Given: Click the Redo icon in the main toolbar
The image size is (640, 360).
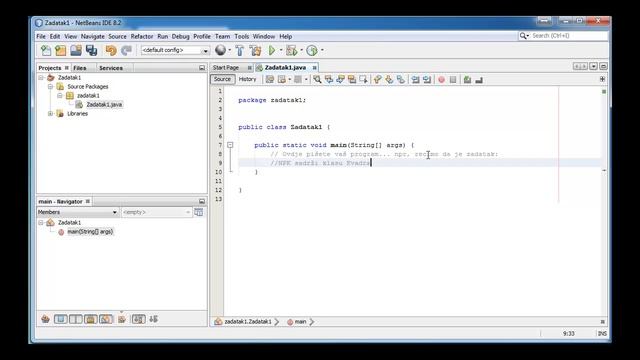Looking at the screenshot, I should point(127,50).
